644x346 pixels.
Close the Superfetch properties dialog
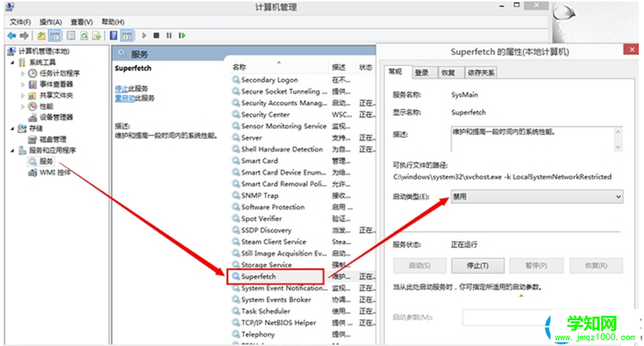pyautogui.click(x=631, y=49)
